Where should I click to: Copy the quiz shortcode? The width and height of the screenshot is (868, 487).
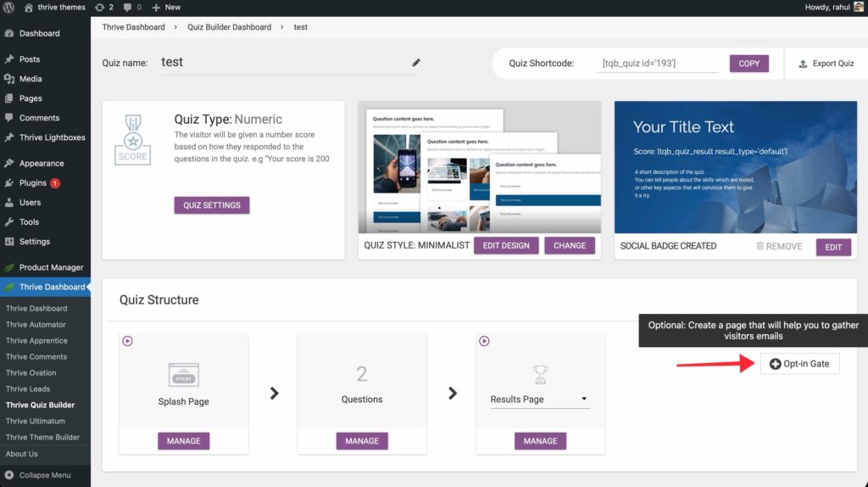pos(748,64)
